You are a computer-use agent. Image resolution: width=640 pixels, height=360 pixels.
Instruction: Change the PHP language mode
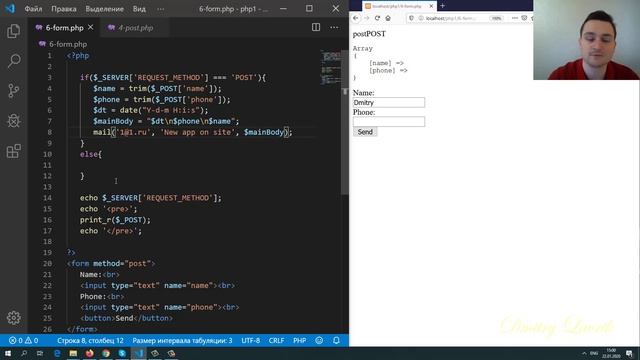pyautogui.click(x=299, y=340)
